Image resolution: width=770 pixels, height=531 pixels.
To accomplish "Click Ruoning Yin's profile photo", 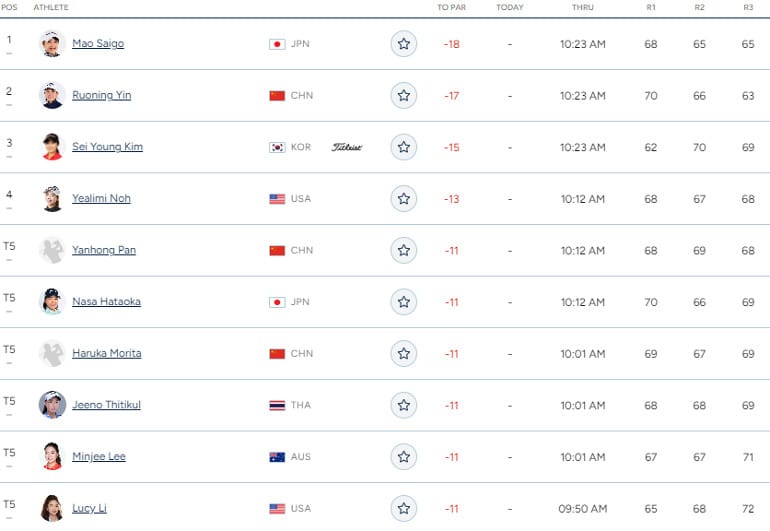I will (x=52, y=96).
